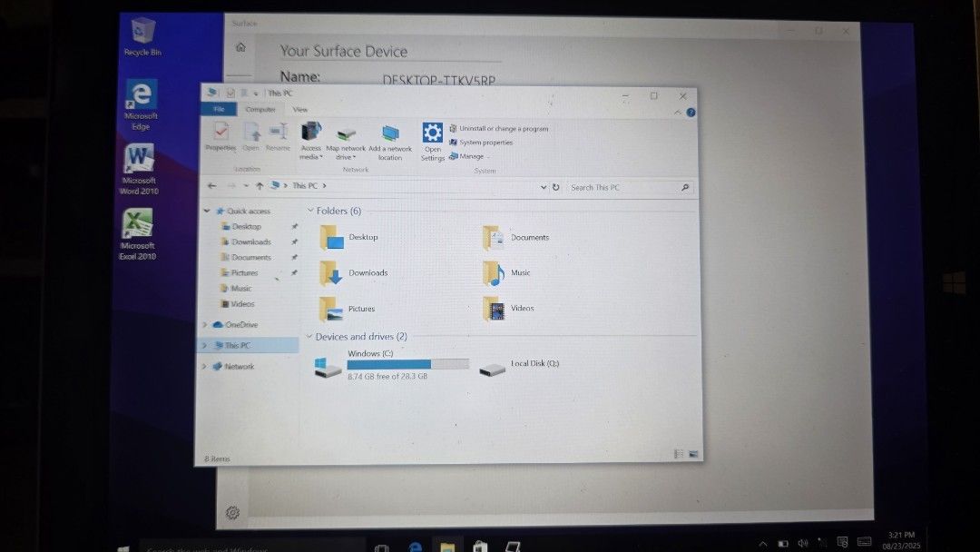The image size is (980, 552).
Task: Click the search magnifier icon
Action: click(x=685, y=188)
